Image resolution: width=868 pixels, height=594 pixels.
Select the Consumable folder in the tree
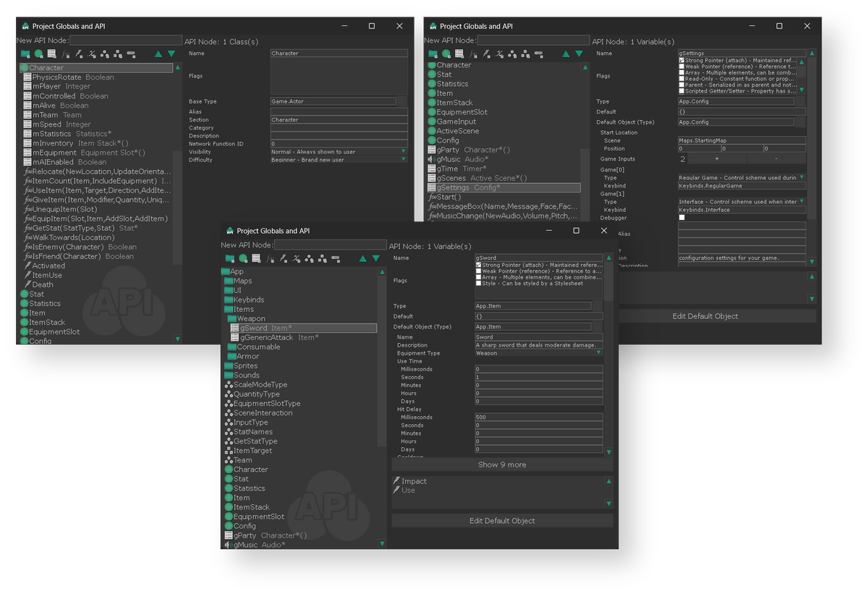pyautogui.click(x=254, y=347)
